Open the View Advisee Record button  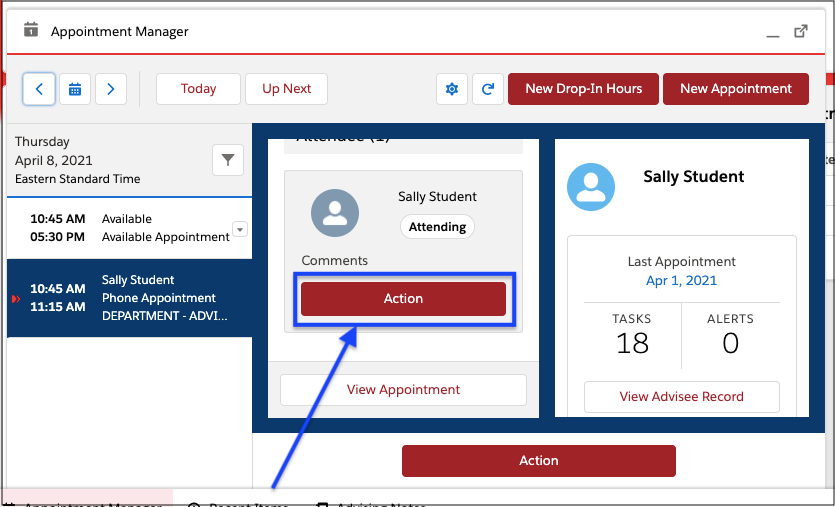pyautogui.click(x=681, y=397)
